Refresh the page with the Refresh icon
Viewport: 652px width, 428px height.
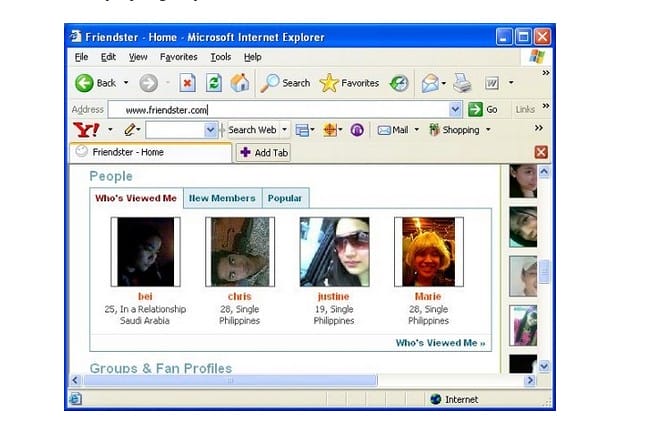(x=214, y=83)
